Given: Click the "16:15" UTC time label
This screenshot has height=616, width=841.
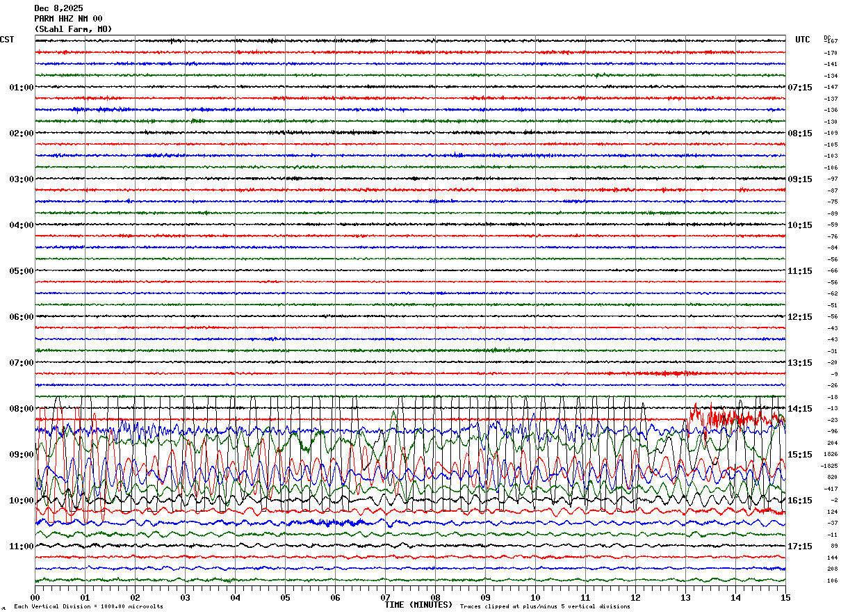Looking at the screenshot, I should [x=800, y=501].
